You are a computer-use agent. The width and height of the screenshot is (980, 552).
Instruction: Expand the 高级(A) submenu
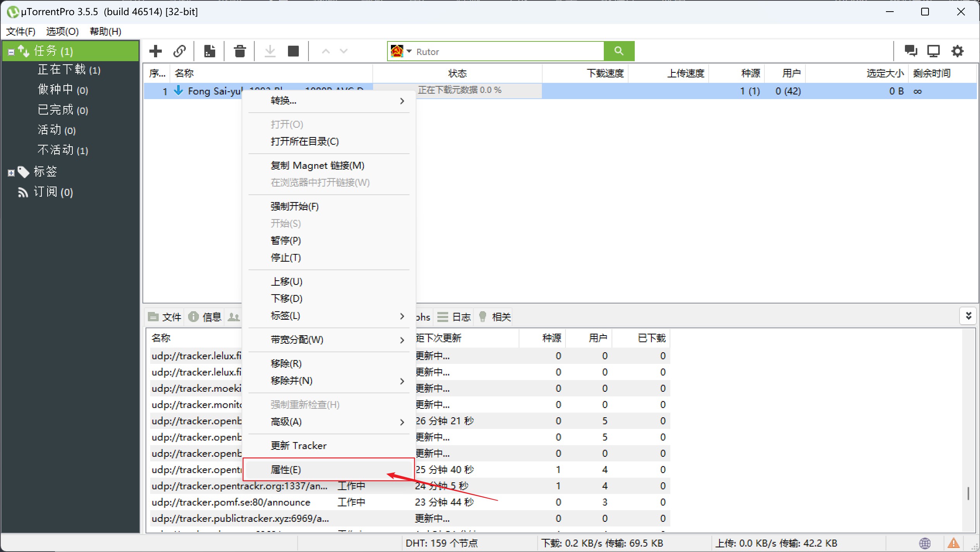tap(329, 422)
